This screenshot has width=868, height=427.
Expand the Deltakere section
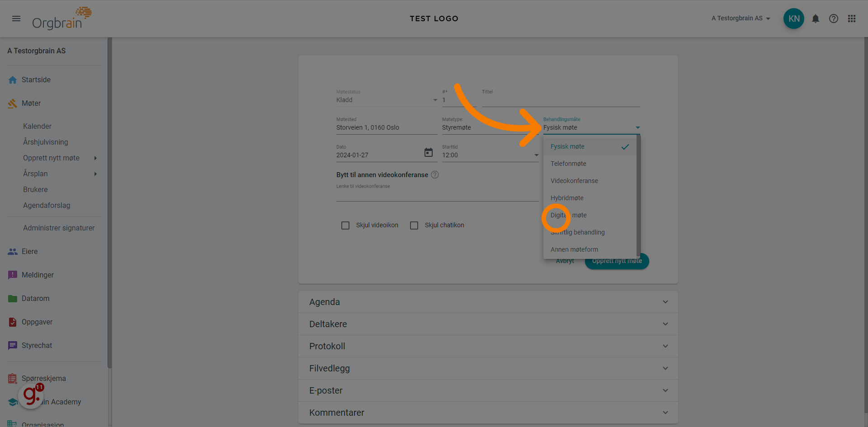[x=488, y=324]
